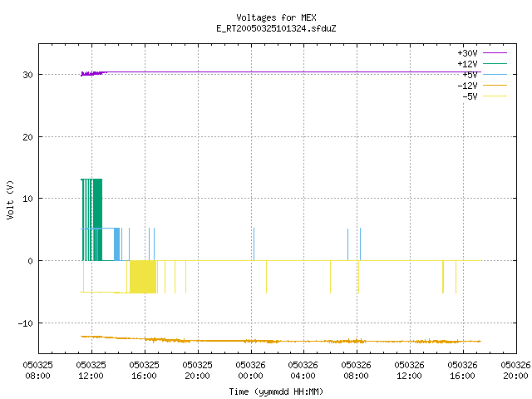Click the +30V legend text label
The width and height of the screenshot is (532, 399).
[467, 53]
